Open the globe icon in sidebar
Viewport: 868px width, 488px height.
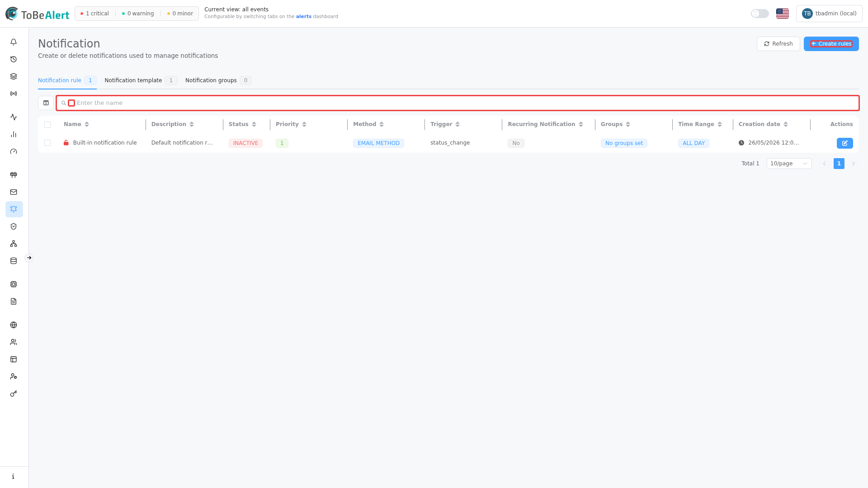(x=14, y=325)
